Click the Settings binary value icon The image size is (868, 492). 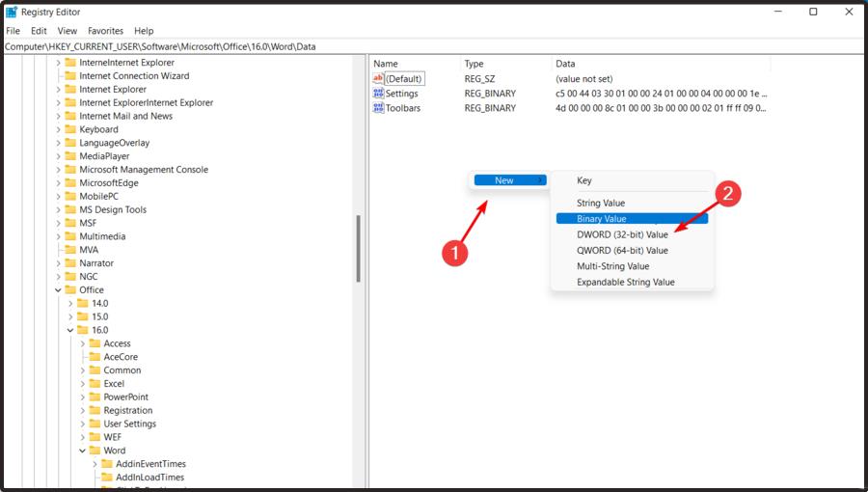[x=378, y=94]
